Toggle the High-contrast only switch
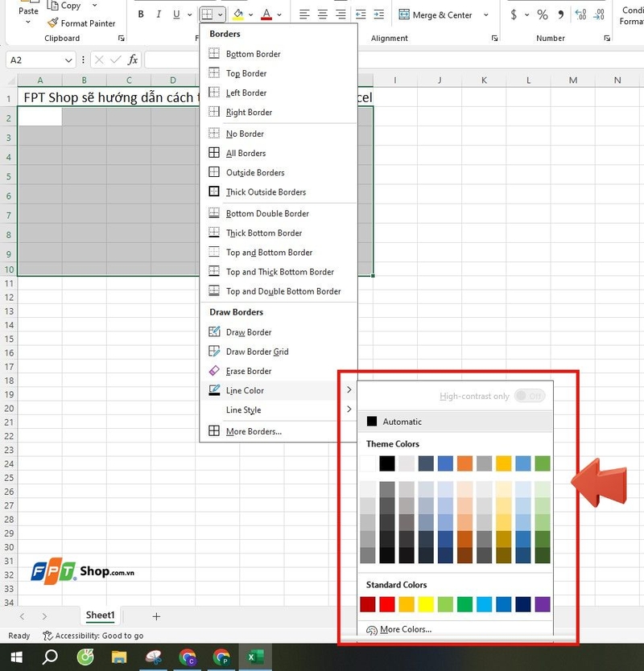644x671 pixels. pos(530,396)
